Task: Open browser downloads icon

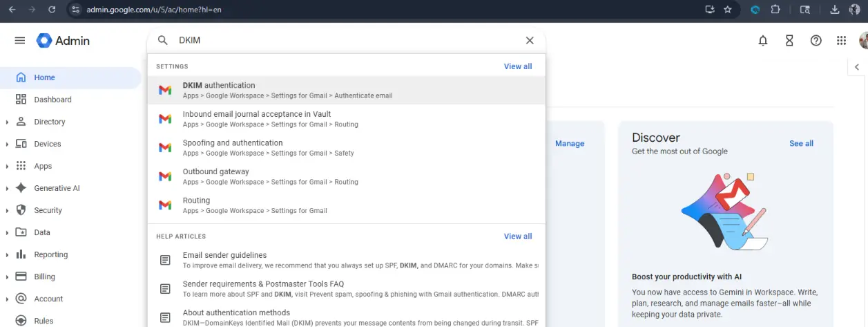Action: click(834, 10)
